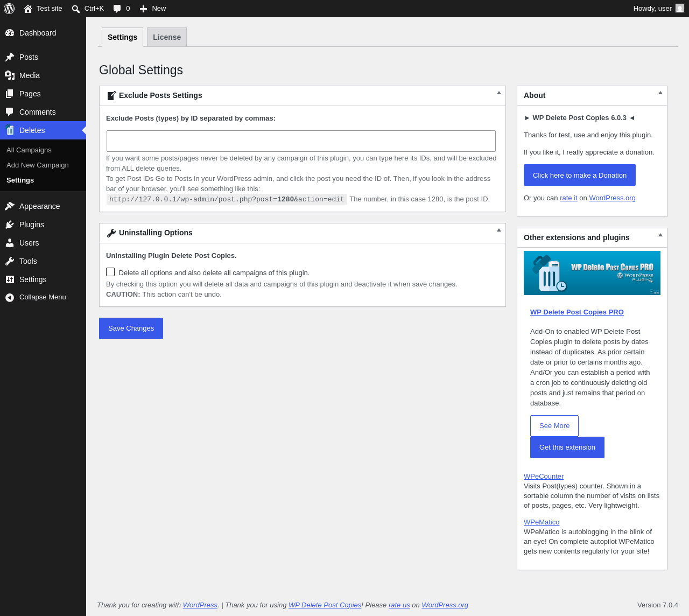Screen dimensions: 689x616
Task: Open the Pages menu label
Action: tap(30, 94)
